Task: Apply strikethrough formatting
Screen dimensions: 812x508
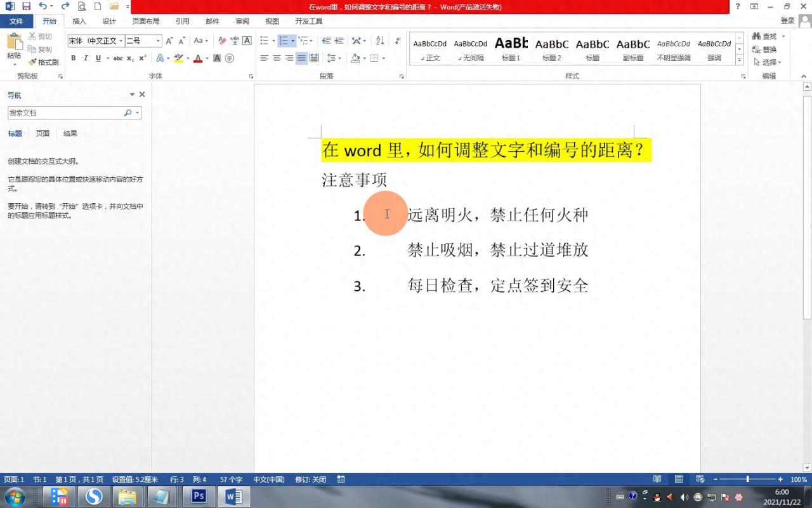Action: coord(117,57)
